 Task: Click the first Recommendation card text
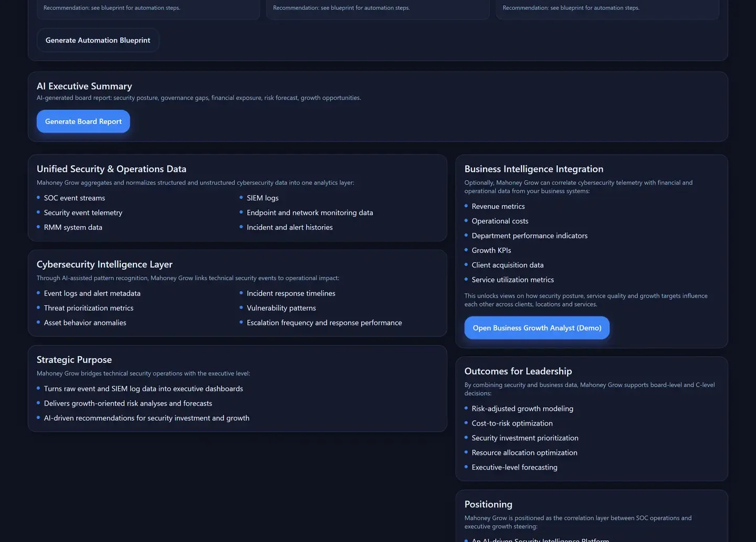tap(111, 8)
